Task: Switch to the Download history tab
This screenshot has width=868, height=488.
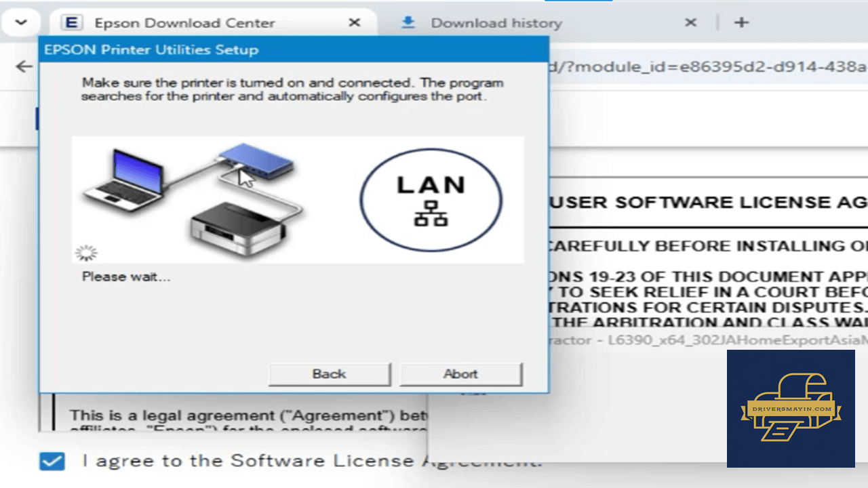Action: [496, 23]
